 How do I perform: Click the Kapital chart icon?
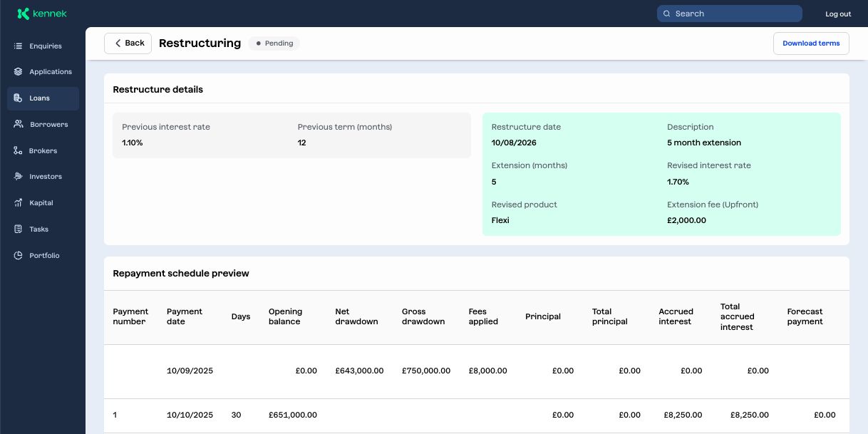click(x=19, y=203)
